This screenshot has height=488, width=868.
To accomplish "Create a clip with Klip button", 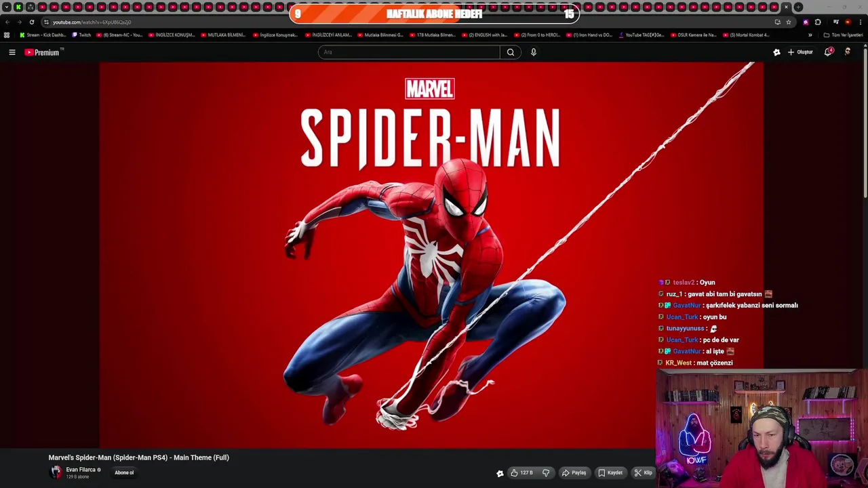I will tap(644, 473).
